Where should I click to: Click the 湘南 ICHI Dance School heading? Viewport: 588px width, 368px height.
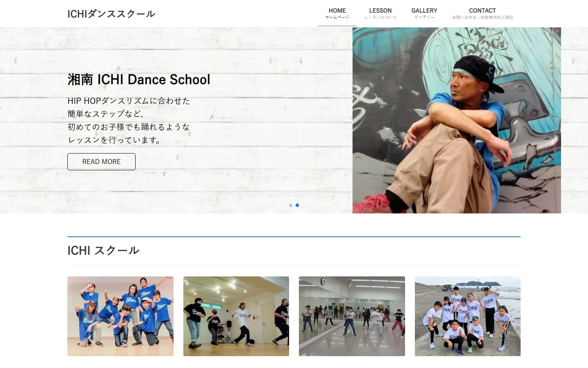pyautogui.click(x=139, y=79)
